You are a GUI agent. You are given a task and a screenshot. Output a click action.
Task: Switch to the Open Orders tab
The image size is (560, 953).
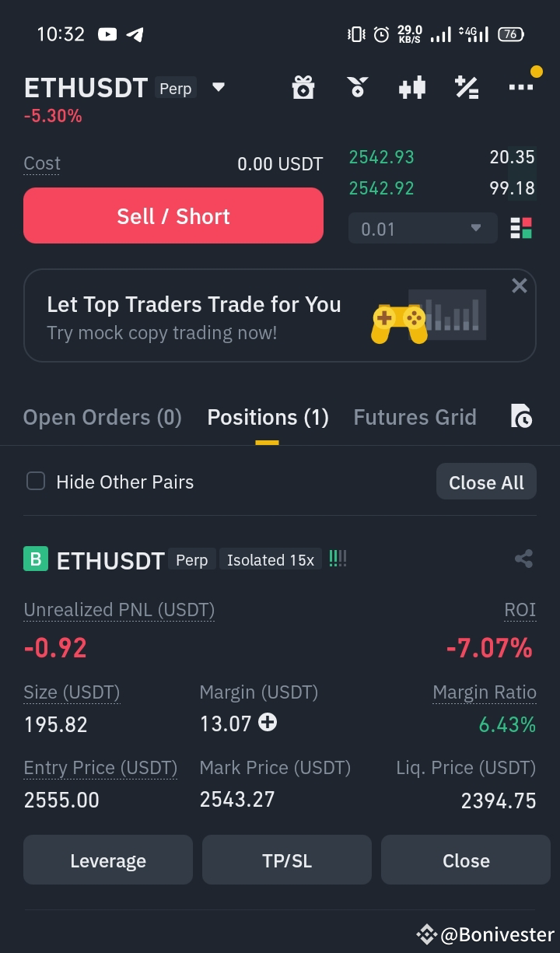(103, 417)
